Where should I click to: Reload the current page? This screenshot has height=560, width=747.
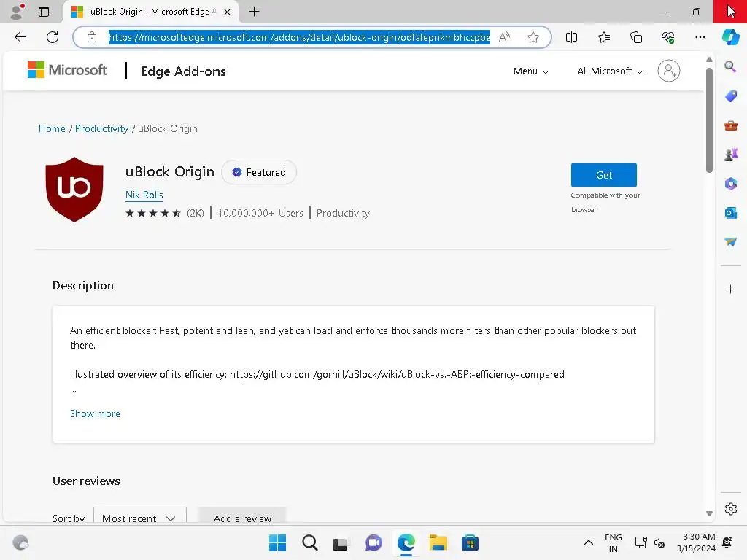point(53,37)
